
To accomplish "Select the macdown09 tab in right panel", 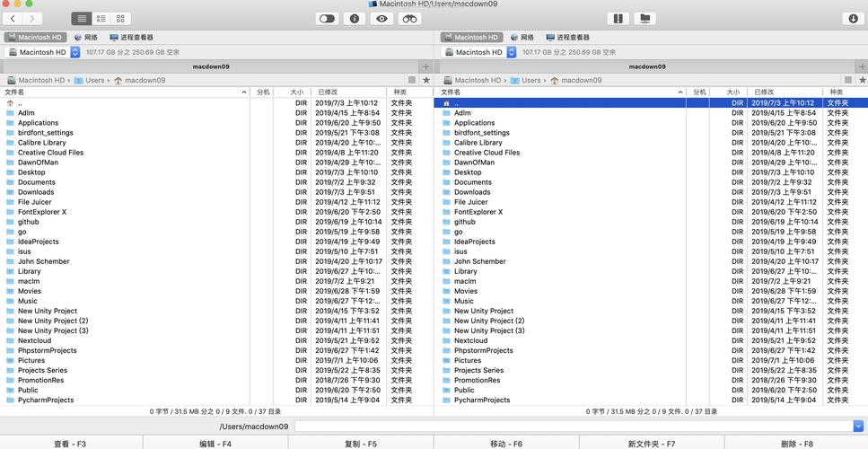I will [x=646, y=66].
